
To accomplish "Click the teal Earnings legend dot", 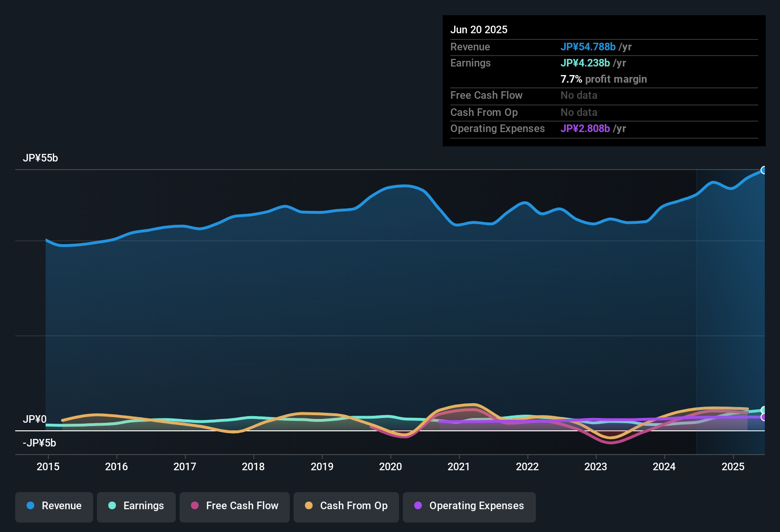I will click(112, 506).
